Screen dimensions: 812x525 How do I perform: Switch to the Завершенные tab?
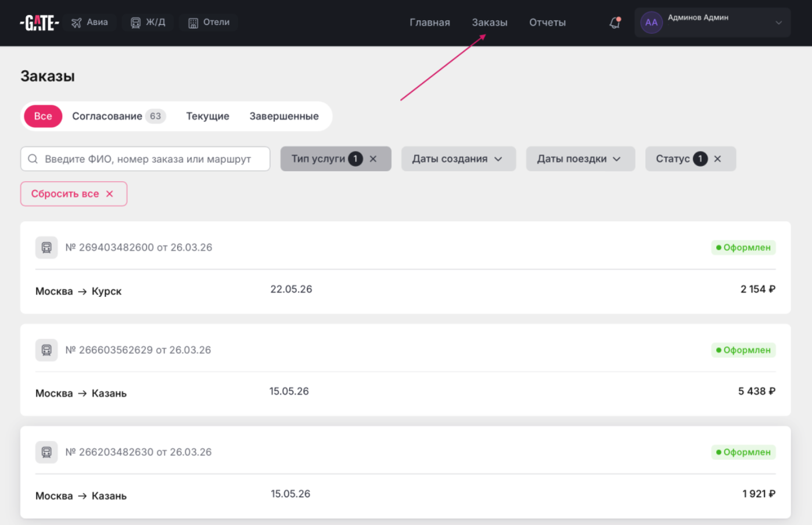tap(283, 116)
